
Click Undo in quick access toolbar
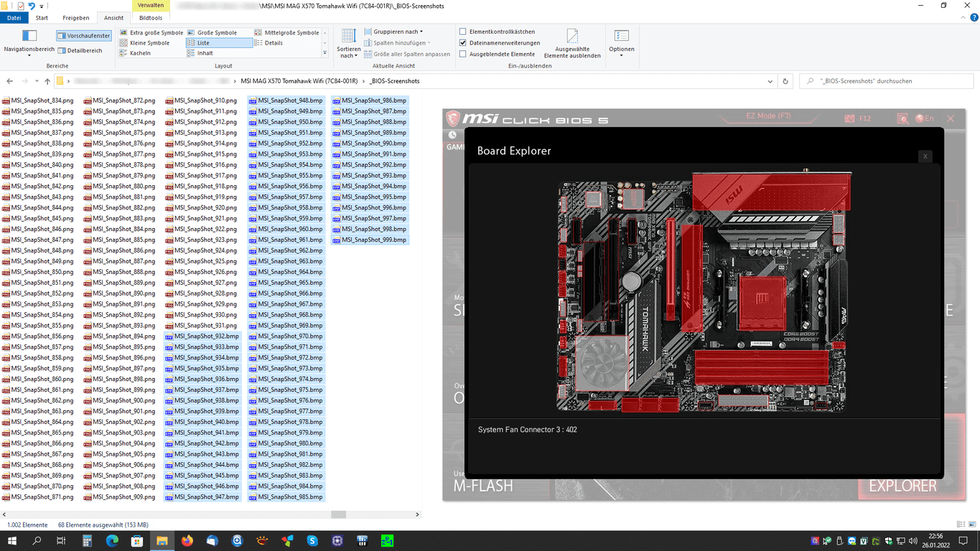tap(32, 6)
